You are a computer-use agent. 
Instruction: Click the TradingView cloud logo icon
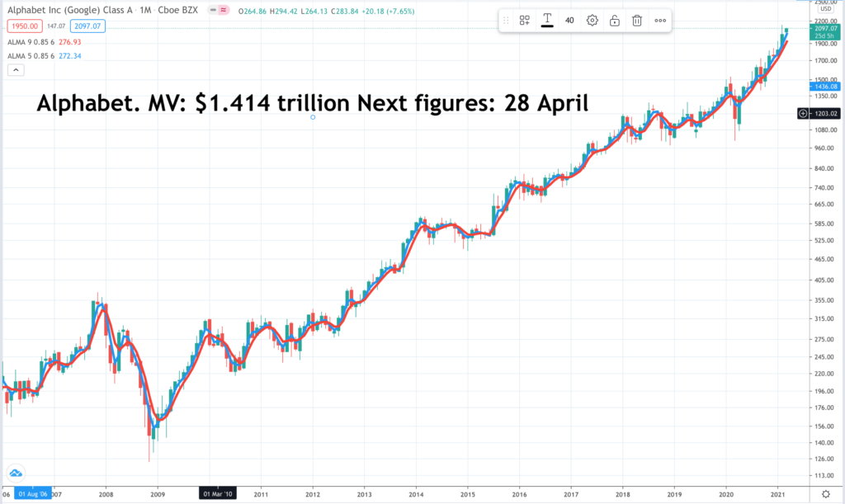click(16, 473)
